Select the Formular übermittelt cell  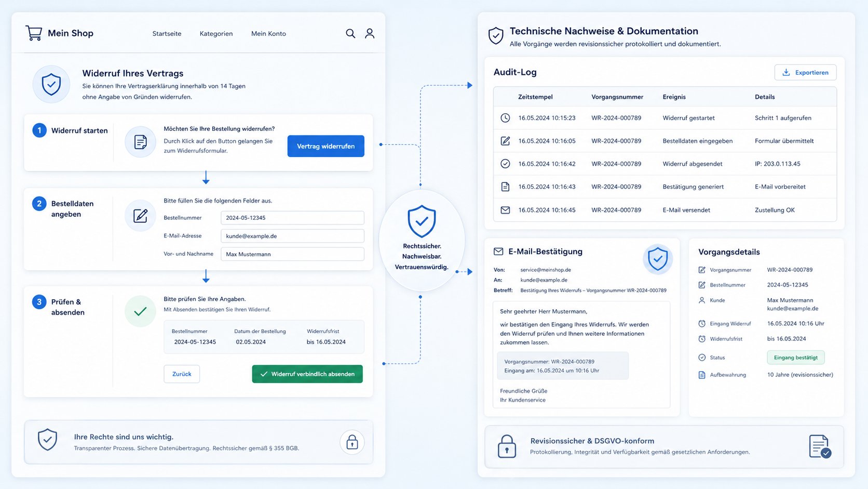point(784,141)
